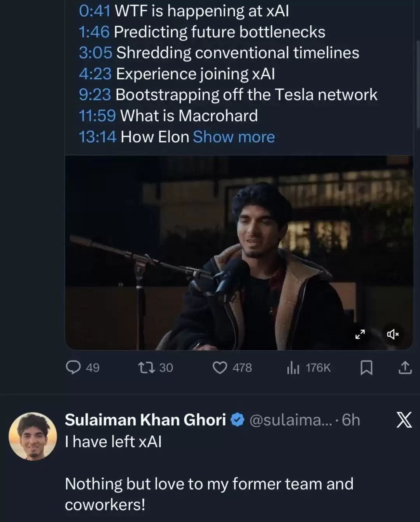Open Sulaiman Khan Ghori's profile avatar
The width and height of the screenshot is (420, 522).
tap(33, 436)
